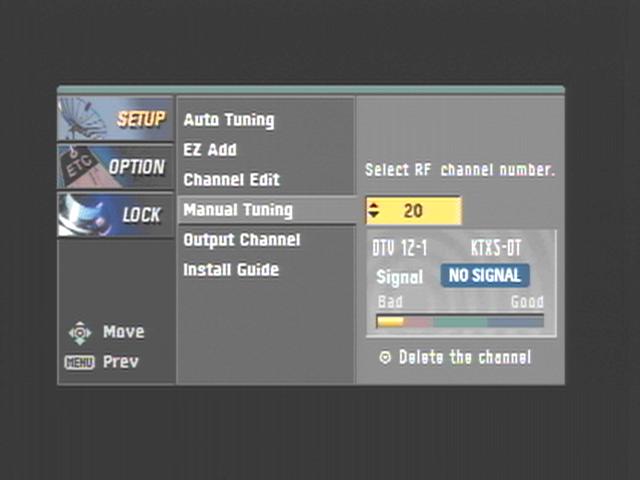
Task: Open Channel Edit entry
Action: coord(231,180)
